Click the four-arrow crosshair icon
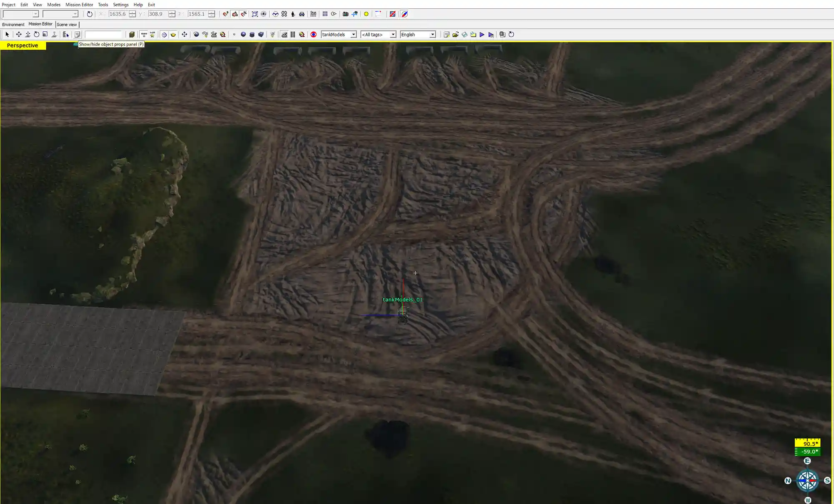Screen dimensions: 834x504 click(x=184, y=35)
